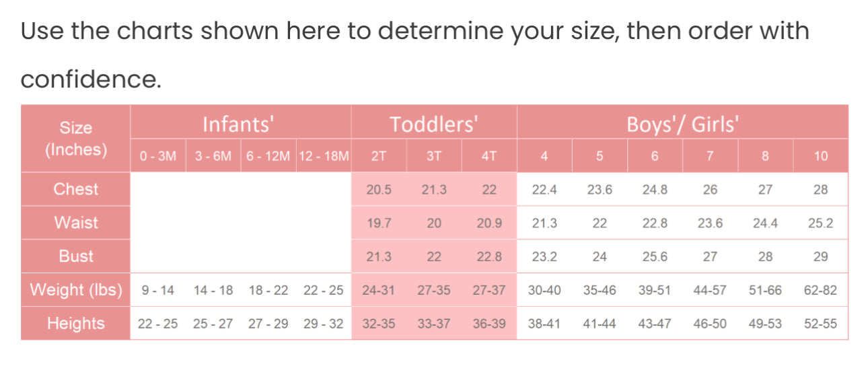This screenshot has height=385, width=868.
Task: Click the size 10 column header
Action: click(820, 156)
